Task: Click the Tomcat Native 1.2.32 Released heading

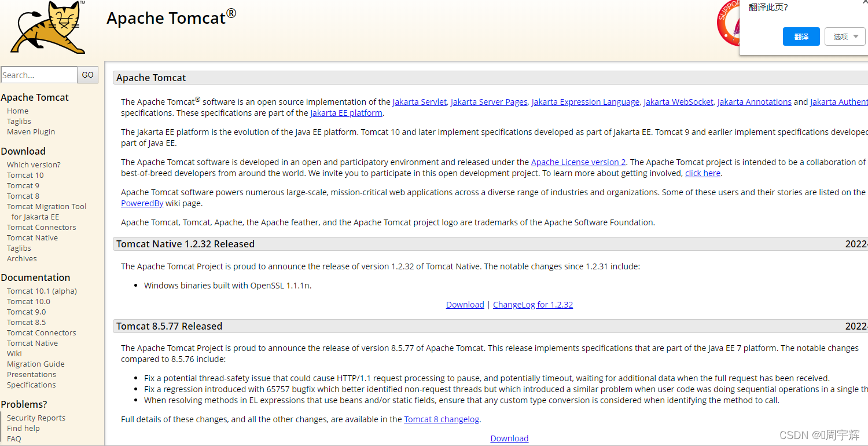Action: (x=185, y=244)
